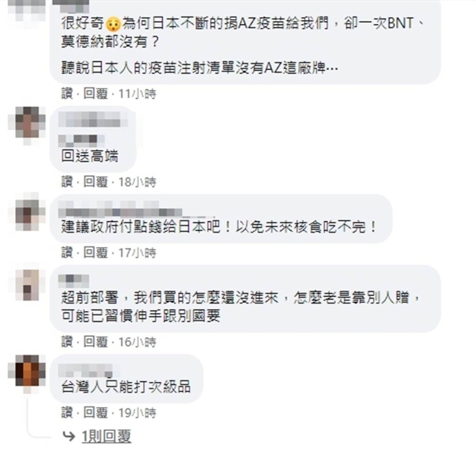Image resolution: width=476 pixels, height=452 pixels.
Task: Click the blurred username above 回送高端
Action: coord(92,119)
